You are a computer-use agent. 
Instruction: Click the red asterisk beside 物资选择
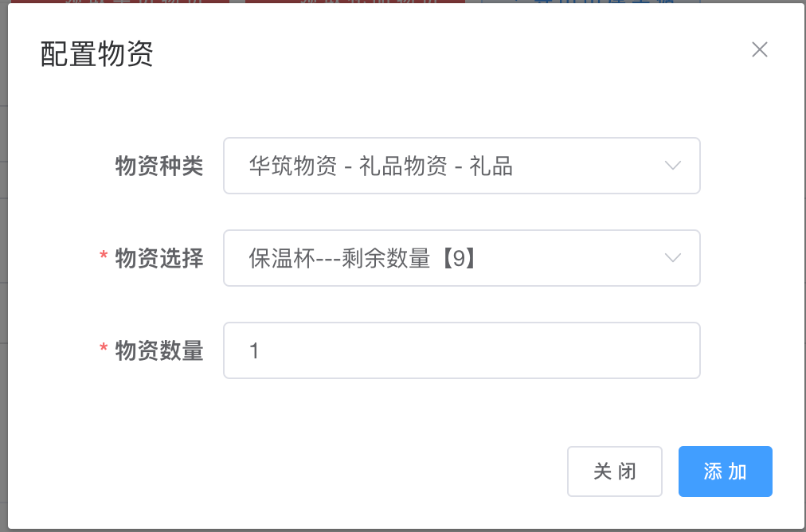tap(104, 258)
